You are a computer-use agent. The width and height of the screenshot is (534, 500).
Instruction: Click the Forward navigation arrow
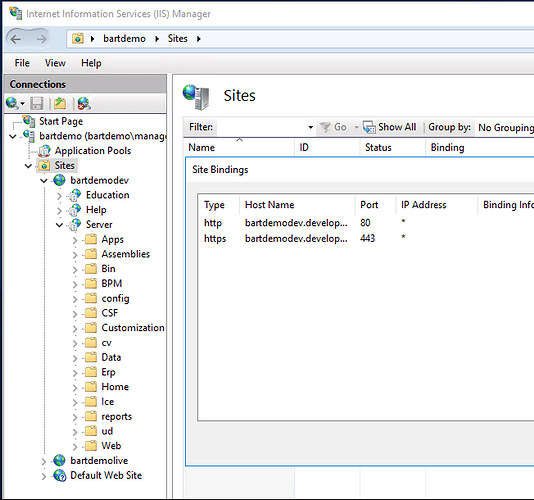pyautogui.click(x=41, y=39)
